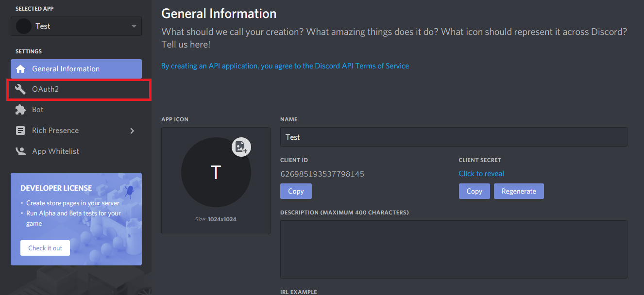The width and height of the screenshot is (644, 295).
Task: Click Check it out on Developer License
Action: click(45, 248)
